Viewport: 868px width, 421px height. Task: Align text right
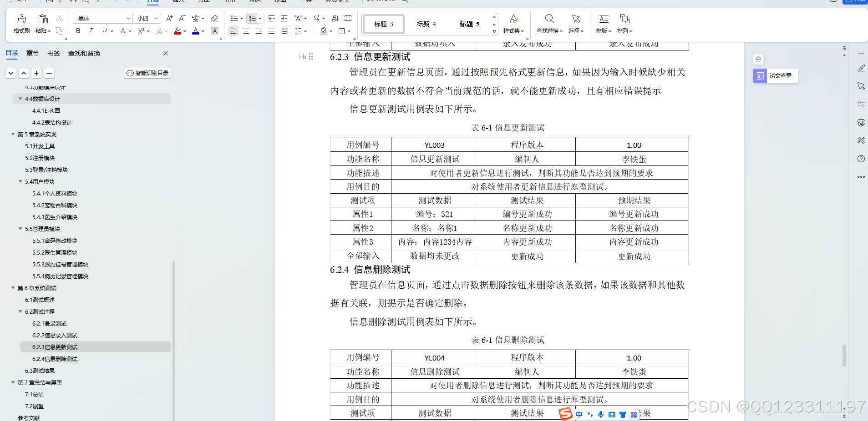(x=259, y=31)
